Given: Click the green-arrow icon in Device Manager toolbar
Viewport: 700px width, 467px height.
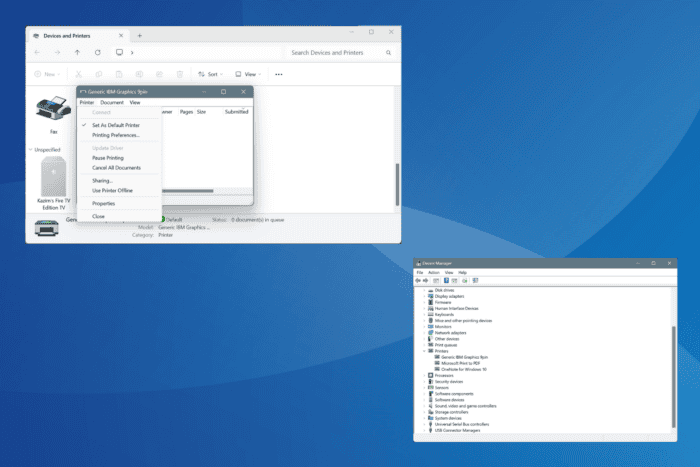Looking at the screenshot, I should [465, 281].
